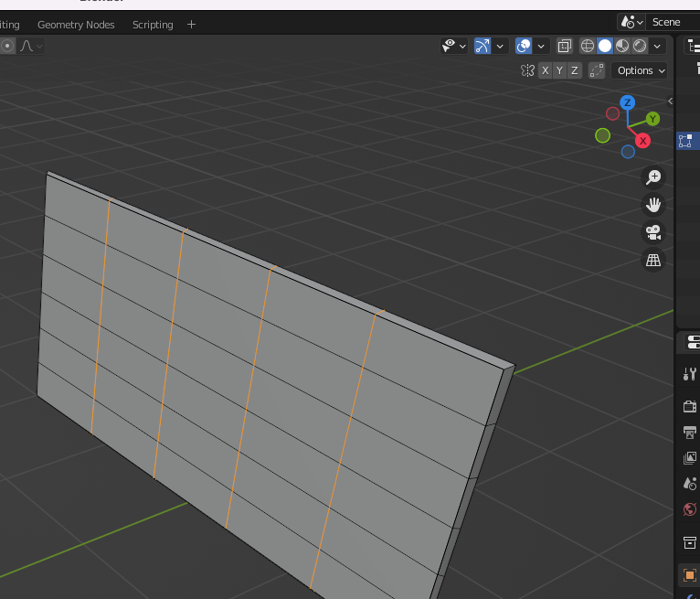Expand the gizmo options dropdown arrow
700x599 pixels.
(x=500, y=46)
